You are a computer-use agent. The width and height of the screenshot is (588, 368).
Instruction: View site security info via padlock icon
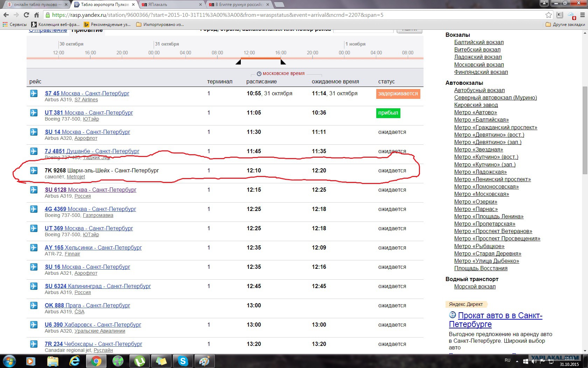pos(48,15)
